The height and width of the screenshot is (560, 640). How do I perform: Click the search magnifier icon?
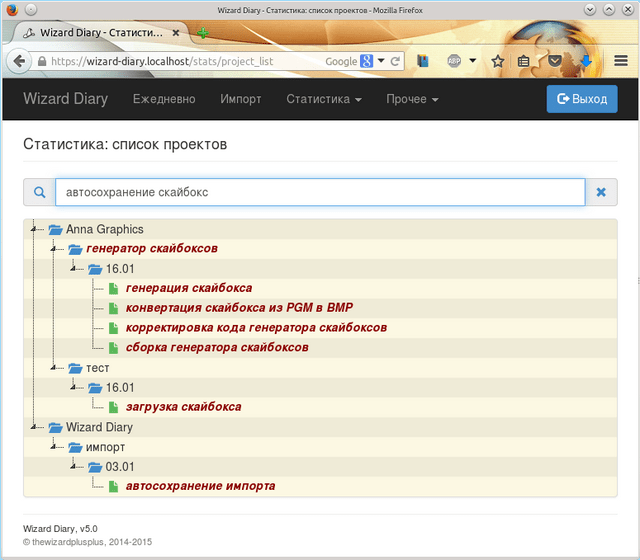coord(40,192)
